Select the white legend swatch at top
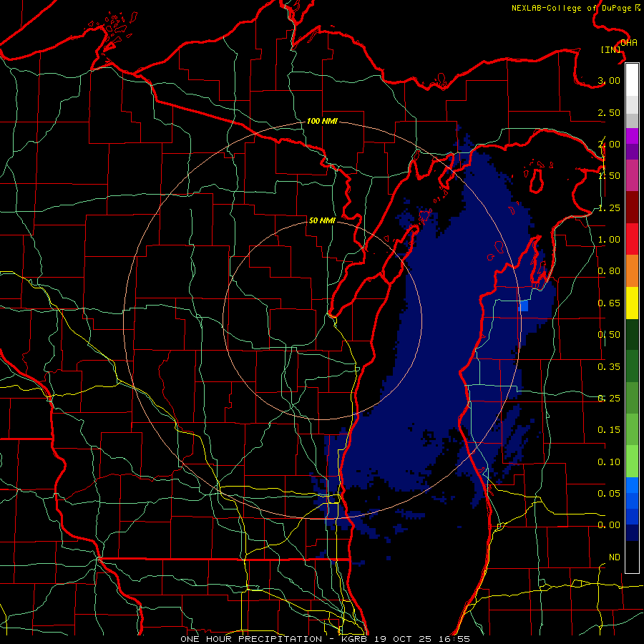 pos(632,80)
